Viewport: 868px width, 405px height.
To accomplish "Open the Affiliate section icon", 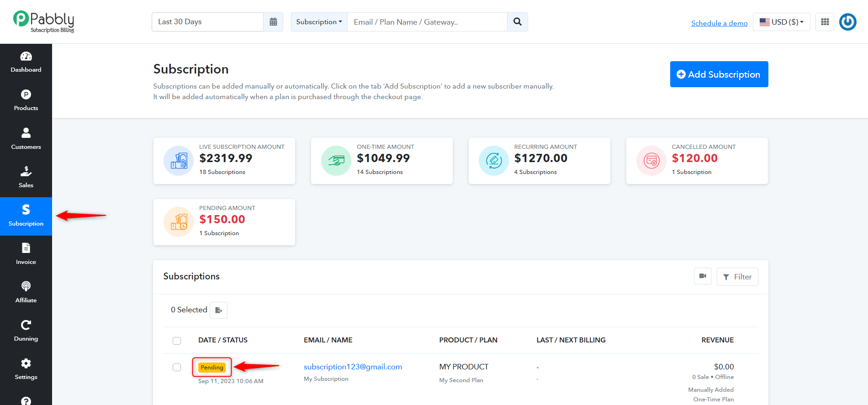I will [x=26, y=286].
